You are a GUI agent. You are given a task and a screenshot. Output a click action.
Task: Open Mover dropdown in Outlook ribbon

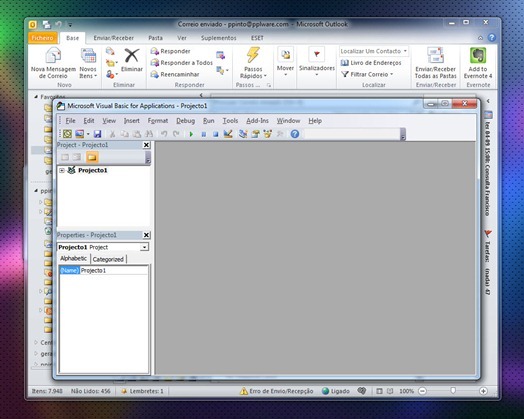[x=285, y=62]
